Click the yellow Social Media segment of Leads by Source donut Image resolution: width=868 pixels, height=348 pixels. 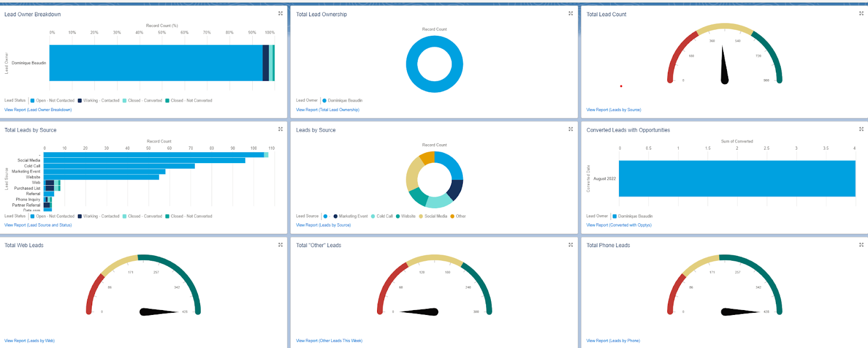[413, 173]
